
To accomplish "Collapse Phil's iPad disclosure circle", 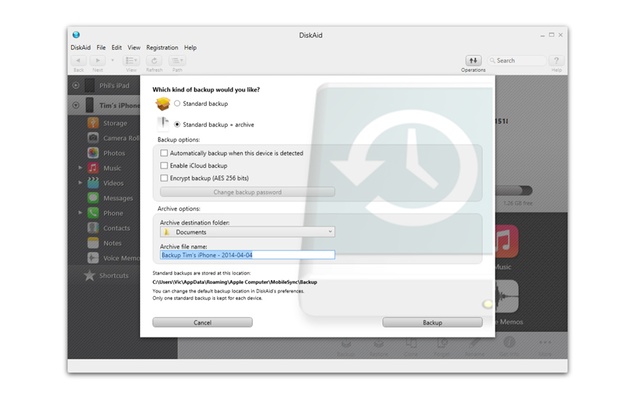I will tap(76, 85).
